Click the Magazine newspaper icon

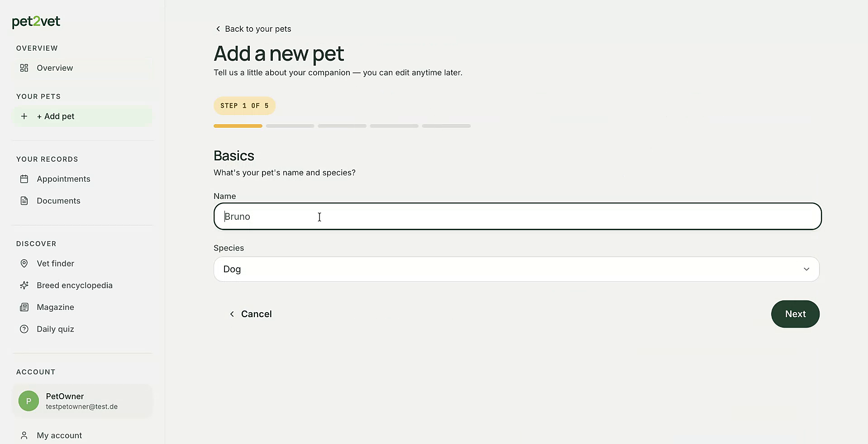[24, 307]
